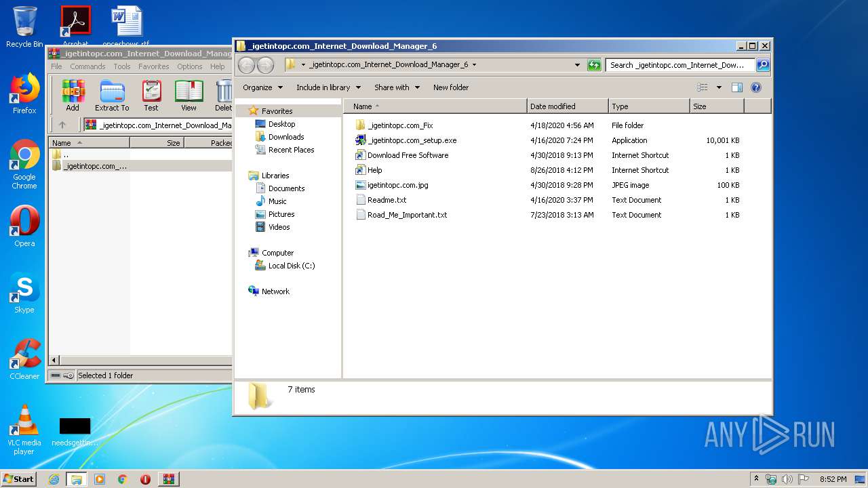Viewport: 868px width, 488px height.
Task: Click the Explorer Back navigation button
Action: click(246, 65)
